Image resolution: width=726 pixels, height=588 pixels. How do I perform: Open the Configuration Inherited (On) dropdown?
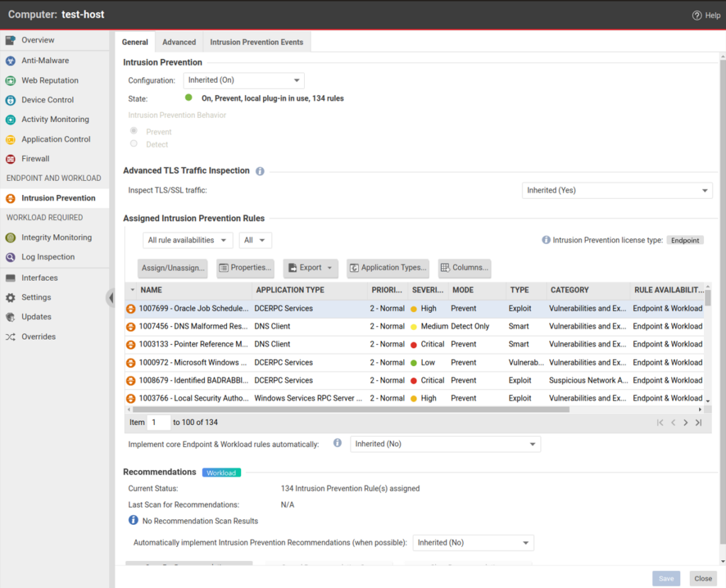pyautogui.click(x=244, y=81)
